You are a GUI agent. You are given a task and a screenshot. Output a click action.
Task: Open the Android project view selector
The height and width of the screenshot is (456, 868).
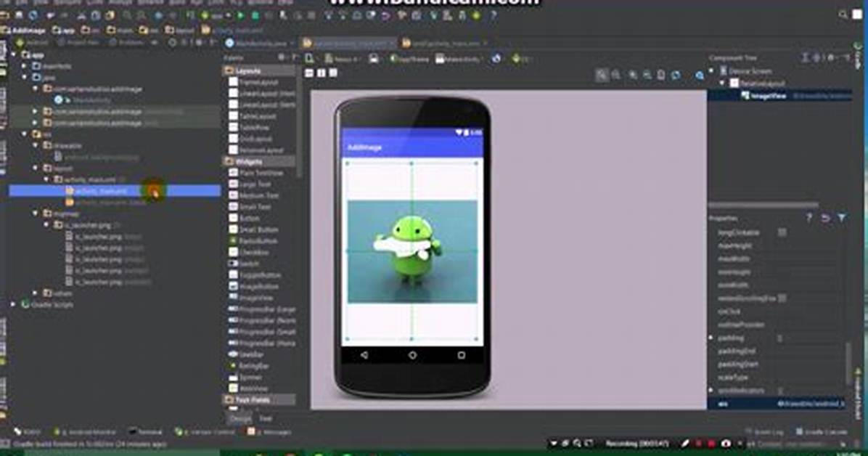(x=33, y=42)
